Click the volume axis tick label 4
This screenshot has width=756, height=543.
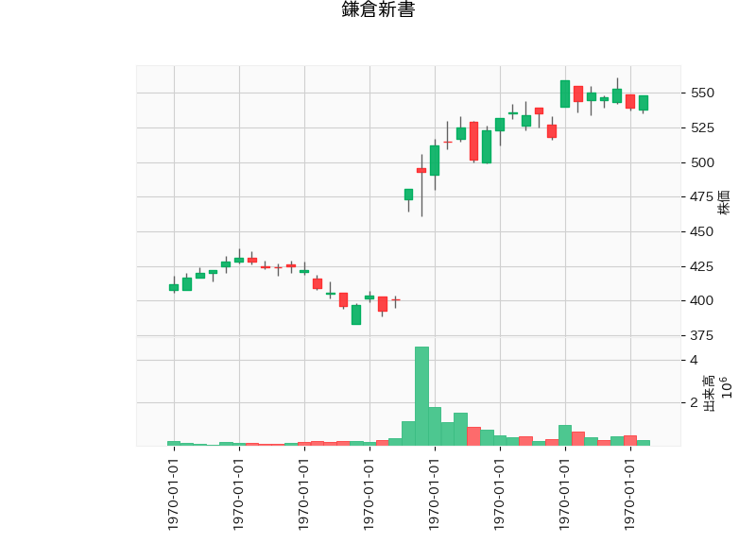(x=694, y=361)
